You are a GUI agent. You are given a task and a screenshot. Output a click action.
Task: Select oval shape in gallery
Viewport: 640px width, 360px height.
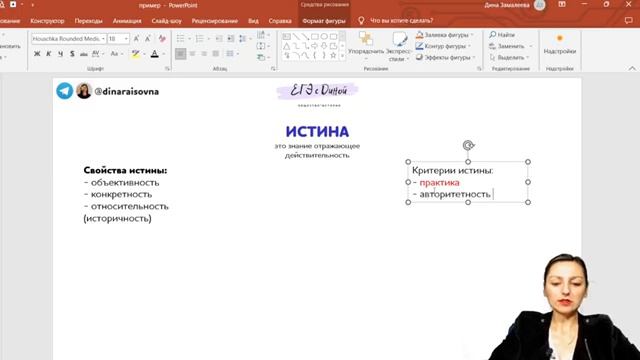tap(324, 37)
